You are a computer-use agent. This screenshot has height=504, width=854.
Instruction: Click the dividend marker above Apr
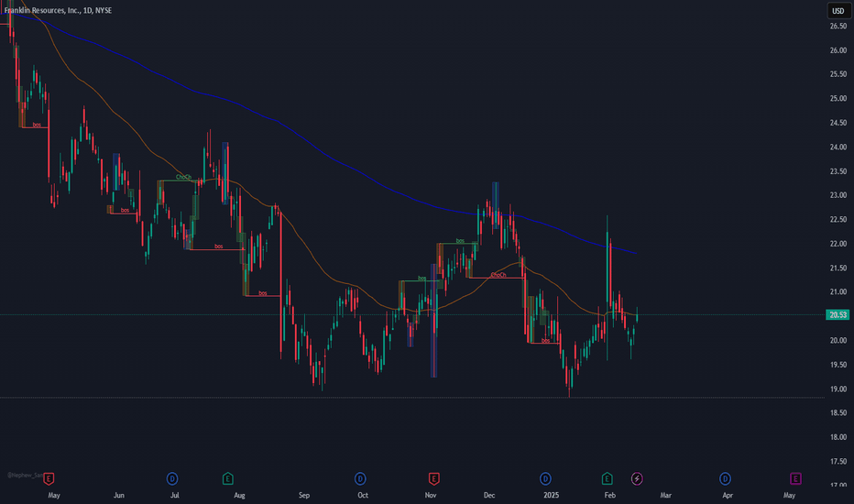pyautogui.click(x=725, y=479)
